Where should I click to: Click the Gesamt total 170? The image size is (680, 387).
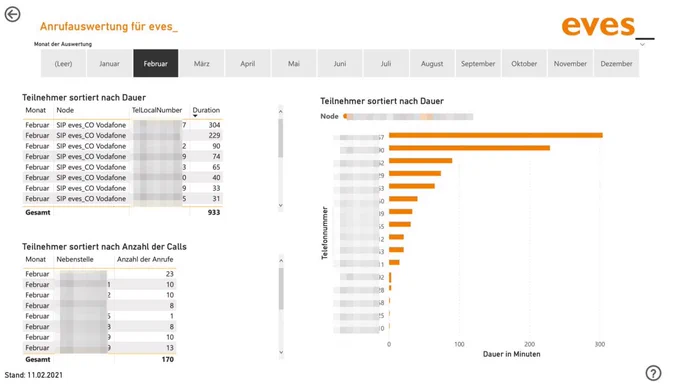[168, 360]
